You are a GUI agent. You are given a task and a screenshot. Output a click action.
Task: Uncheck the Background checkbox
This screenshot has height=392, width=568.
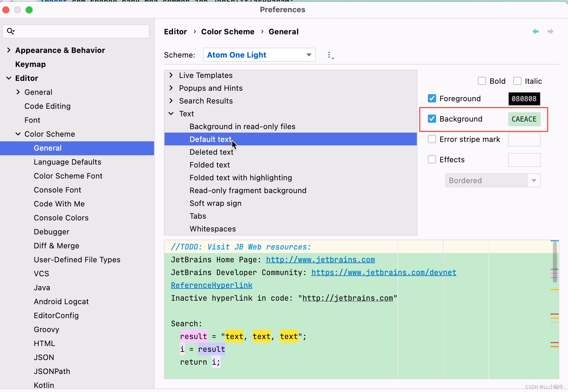(432, 119)
